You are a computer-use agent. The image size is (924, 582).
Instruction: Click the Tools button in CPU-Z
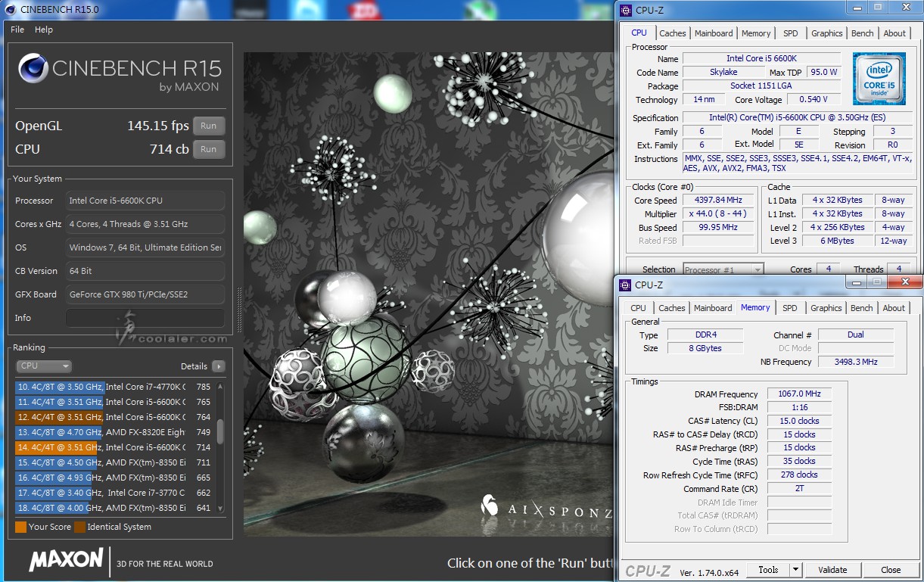point(768,570)
